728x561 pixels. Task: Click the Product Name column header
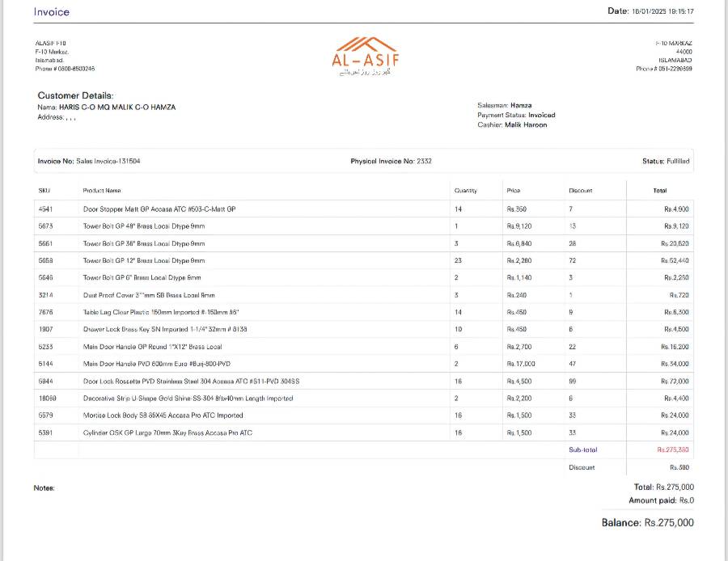pos(102,191)
